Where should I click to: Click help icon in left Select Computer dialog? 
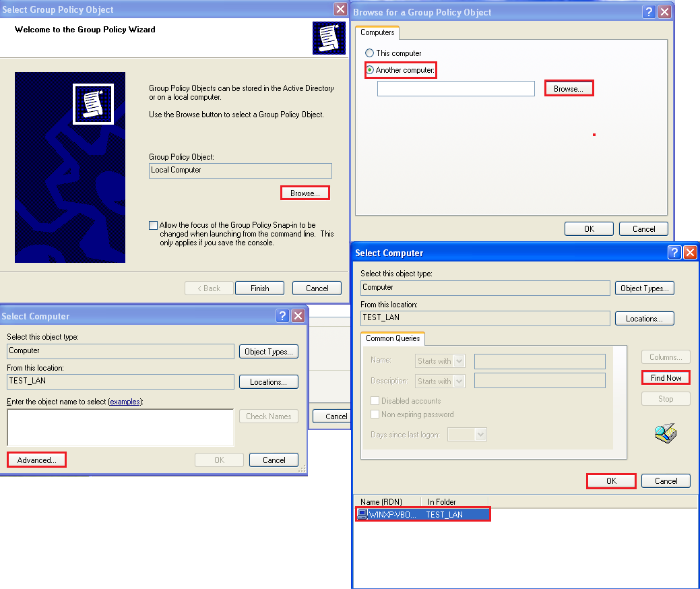pos(282,315)
